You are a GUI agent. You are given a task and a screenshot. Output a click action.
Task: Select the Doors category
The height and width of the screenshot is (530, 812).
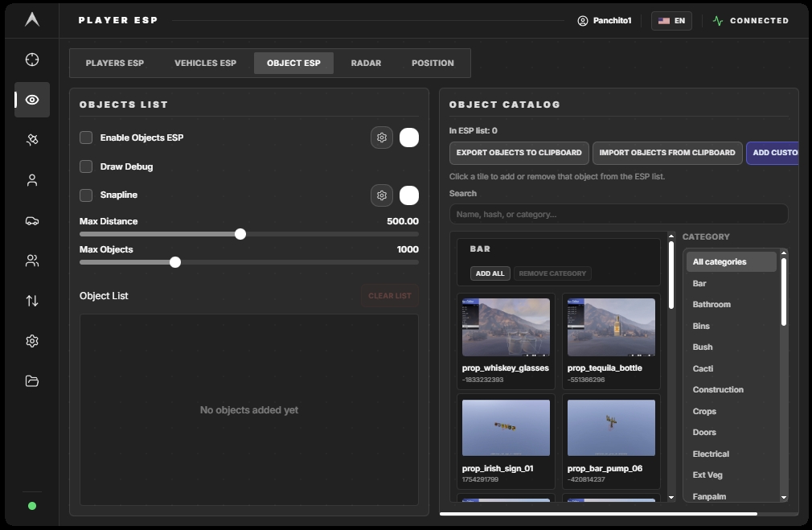coord(732,432)
